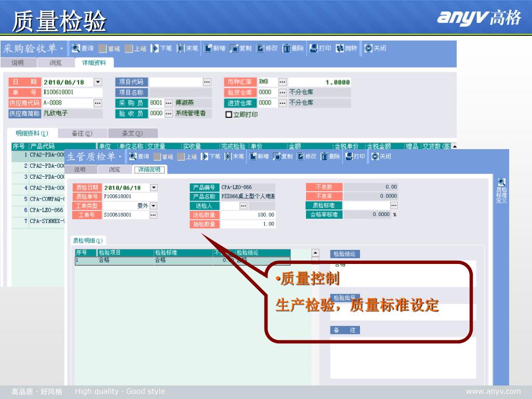Expand 工单类型 dropdown showing 委外
Screen dimensions: 532x399
coord(153,206)
